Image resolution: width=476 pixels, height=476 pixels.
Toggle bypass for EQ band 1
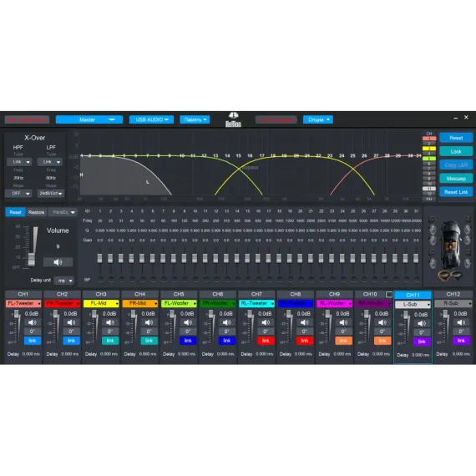[x=100, y=279]
